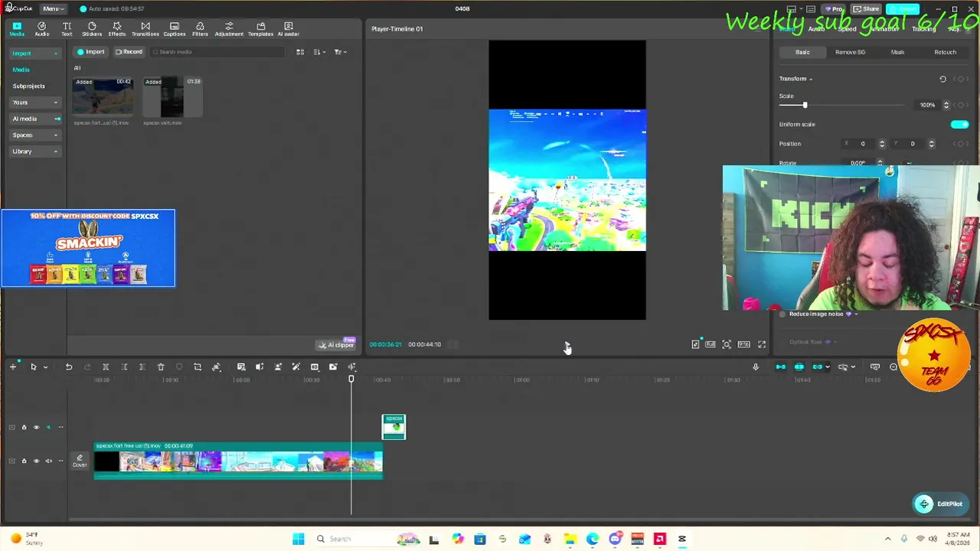Open the media filter dropdown
The height and width of the screenshot is (551, 980).
tap(340, 52)
